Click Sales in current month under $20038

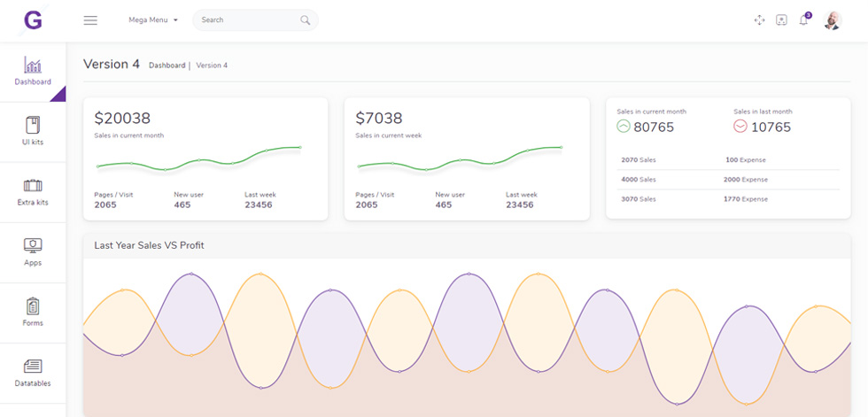[x=129, y=135]
